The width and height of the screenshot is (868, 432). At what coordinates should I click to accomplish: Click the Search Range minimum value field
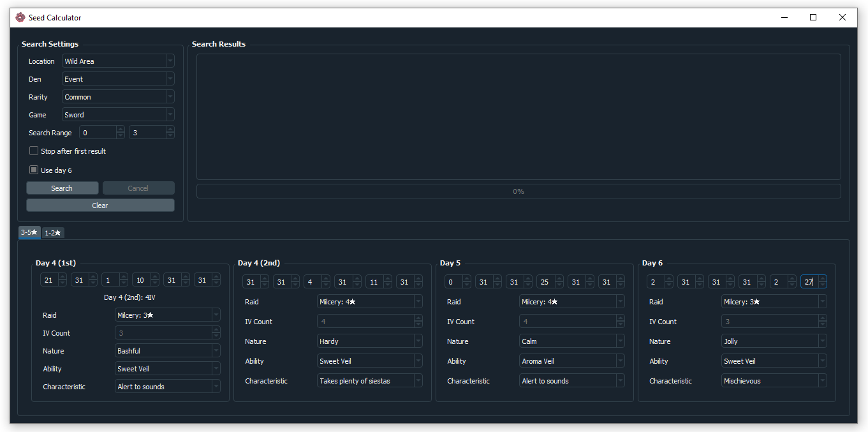tap(98, 133)
